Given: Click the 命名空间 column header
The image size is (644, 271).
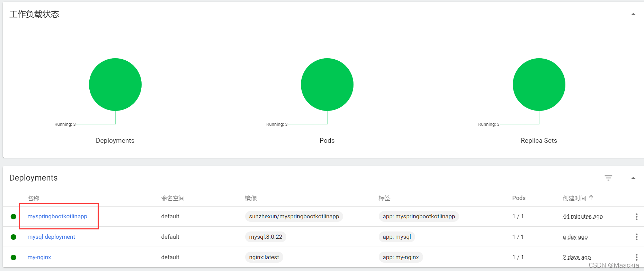Looking at the screenshot, I should 173,198.
